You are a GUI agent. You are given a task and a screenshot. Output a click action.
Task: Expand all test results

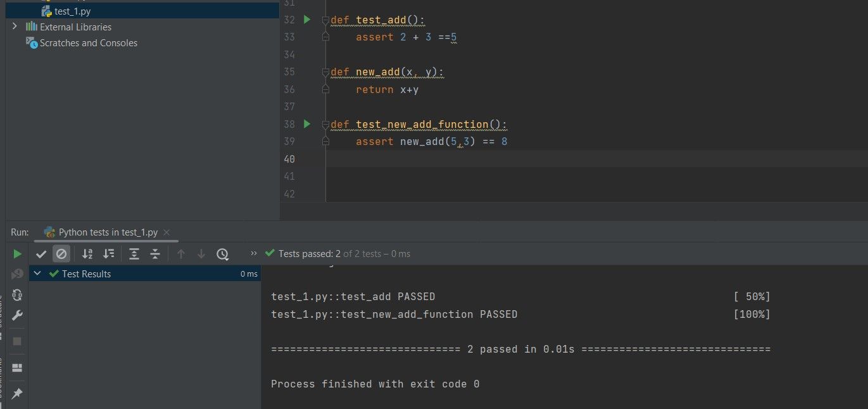134,254
